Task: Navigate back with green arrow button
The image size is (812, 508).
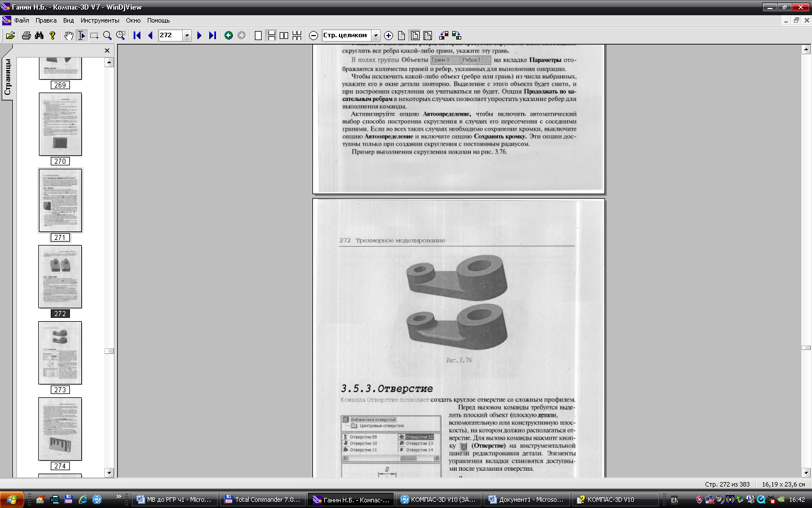Action: point(228,36)
